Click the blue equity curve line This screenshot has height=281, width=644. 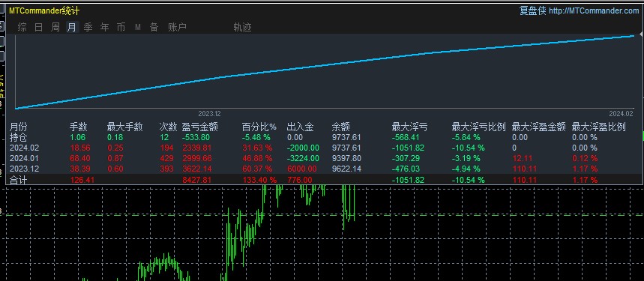(325, 66)
